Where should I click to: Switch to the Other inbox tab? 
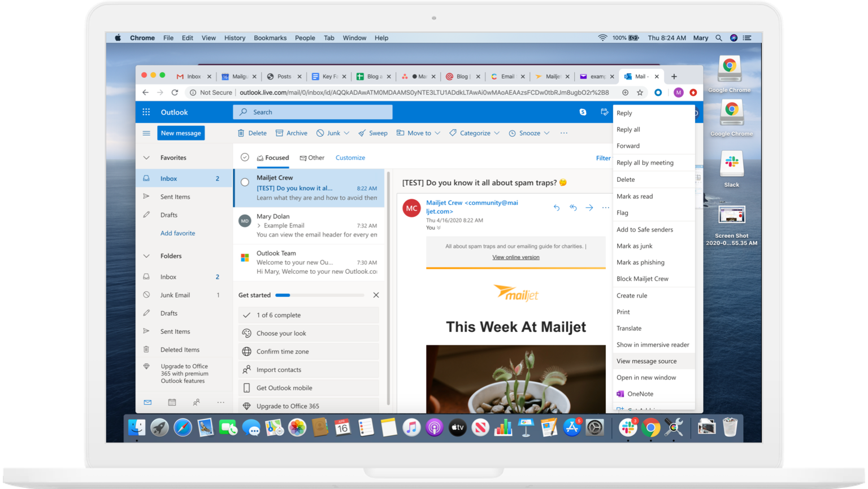pos(312,158)
